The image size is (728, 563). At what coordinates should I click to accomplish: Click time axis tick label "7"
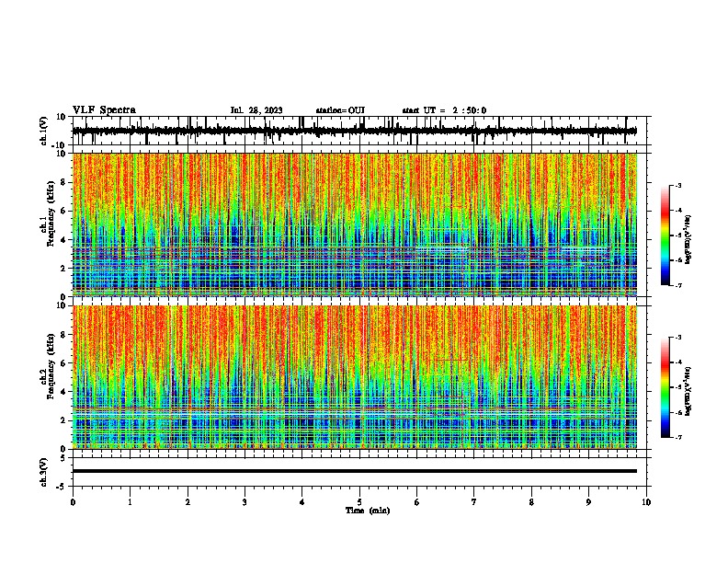click(474, 502)
